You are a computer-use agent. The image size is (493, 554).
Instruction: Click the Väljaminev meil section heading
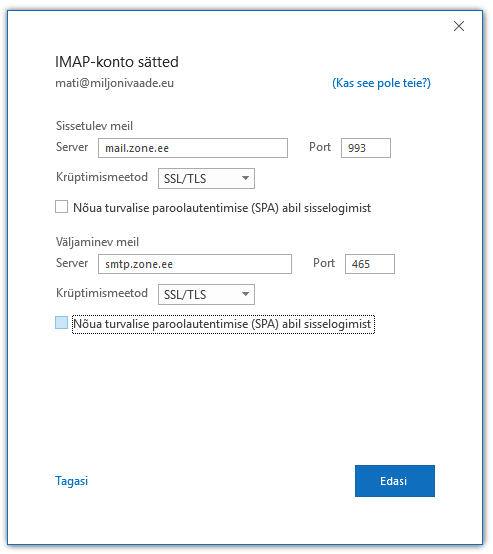[97, 242]
